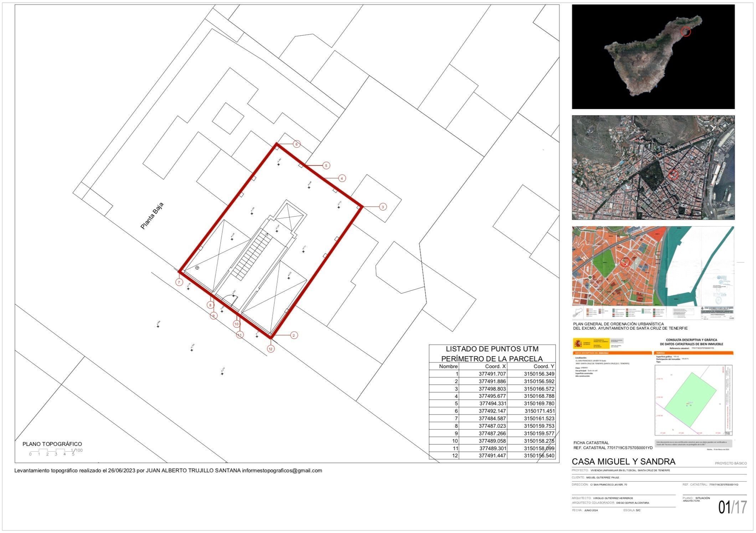
Task: Click the crosshair circle symbol inside the parcel
Action: 197,268
